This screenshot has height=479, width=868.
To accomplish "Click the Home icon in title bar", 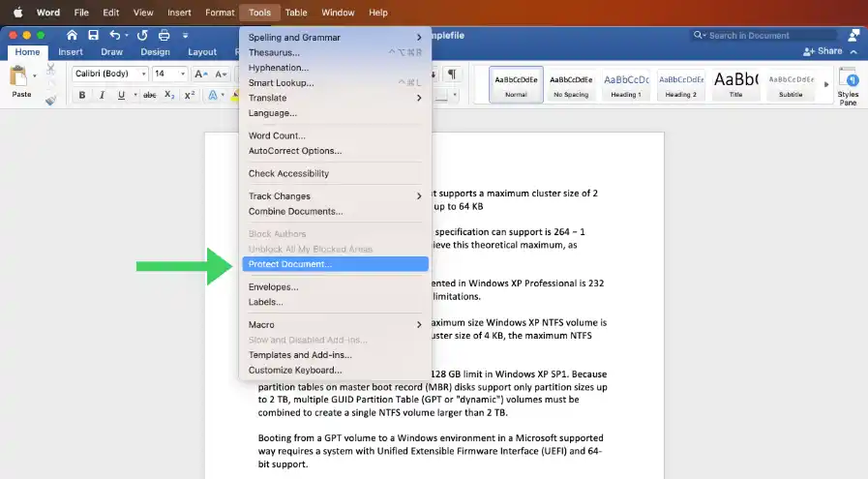I will pos(72,36).
